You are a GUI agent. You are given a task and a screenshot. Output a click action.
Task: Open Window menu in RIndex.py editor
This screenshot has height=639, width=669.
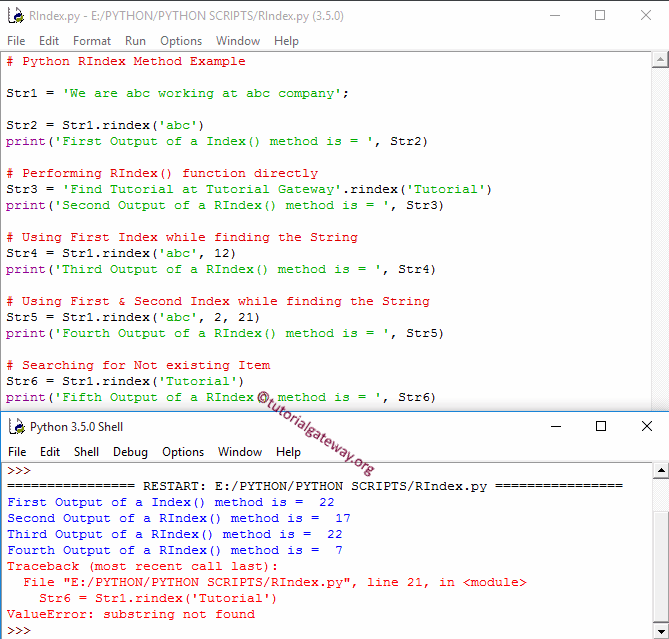238,41
